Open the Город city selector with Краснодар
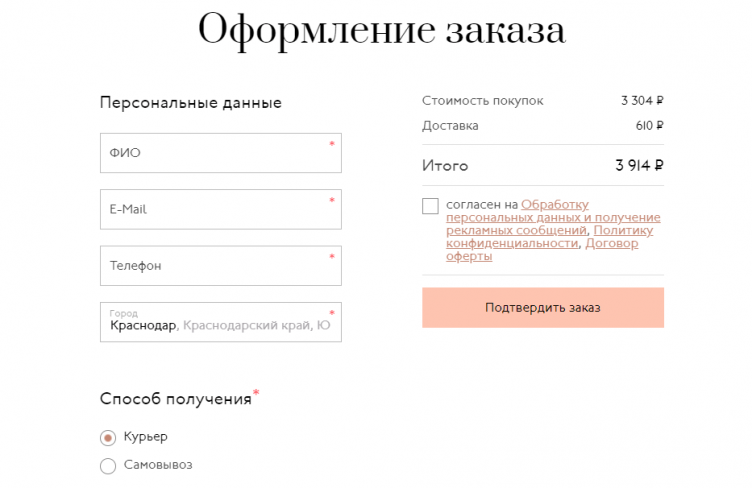Image resolution: width=752 pixels, height=488 pixels. coord(220,323)
